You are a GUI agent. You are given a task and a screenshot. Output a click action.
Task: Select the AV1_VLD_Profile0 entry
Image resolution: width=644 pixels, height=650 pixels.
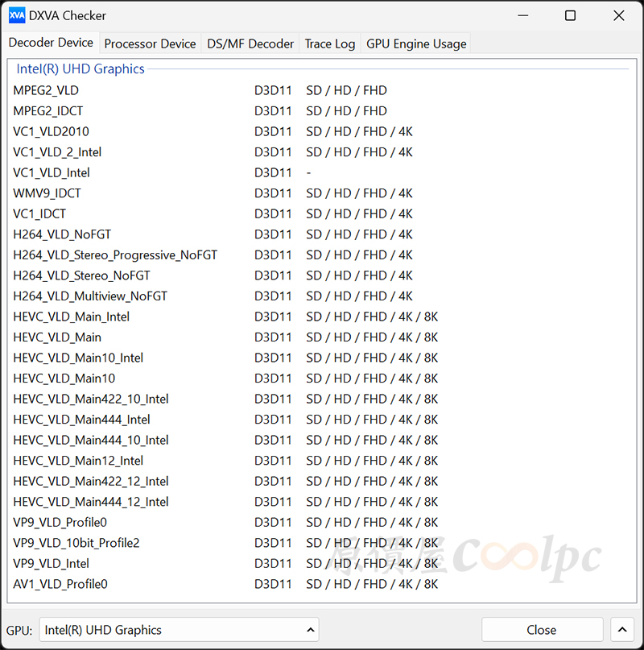click(321, 584)
